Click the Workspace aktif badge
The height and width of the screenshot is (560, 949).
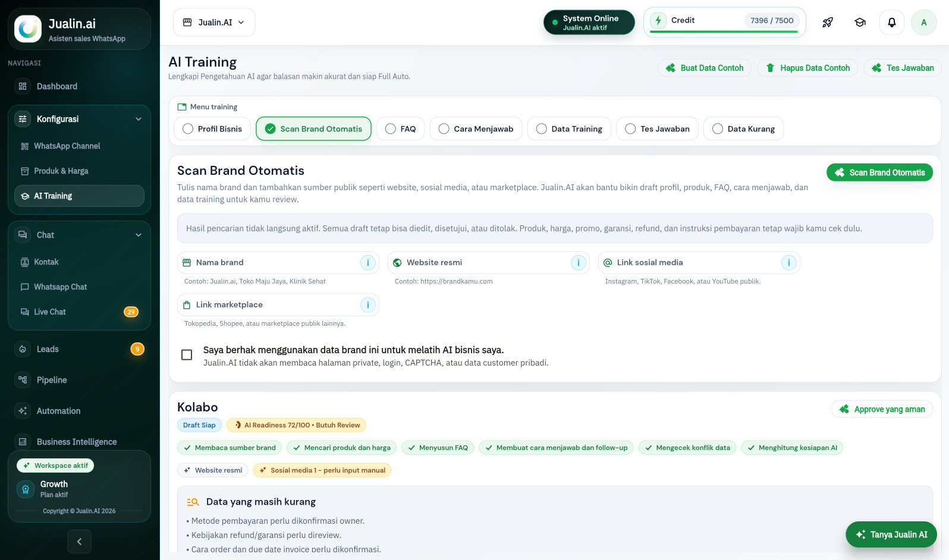pos(55,465)
